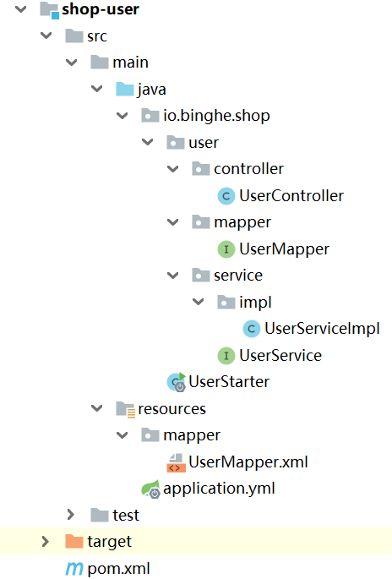392x579 pixels.
Task: Click the orange target folder icon
Action: [73, 541]
